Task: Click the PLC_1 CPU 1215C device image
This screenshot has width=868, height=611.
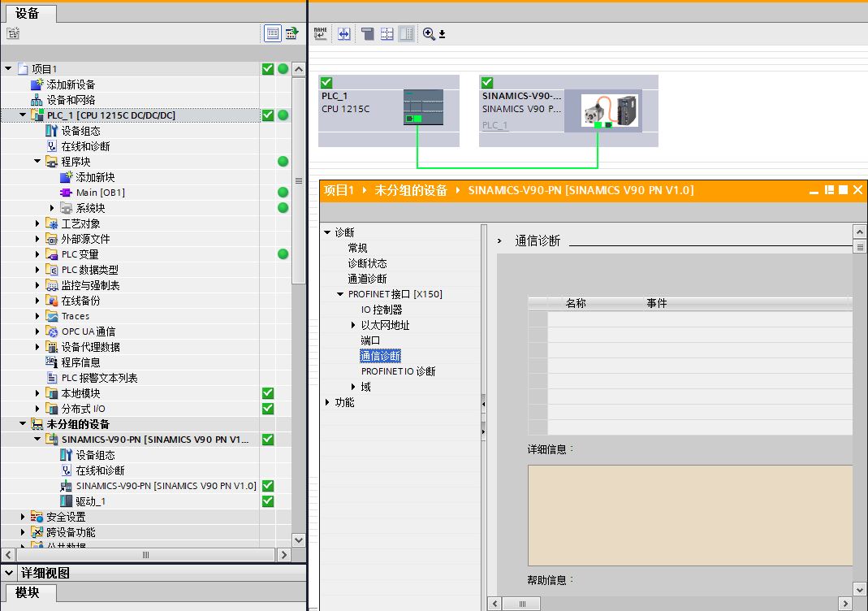Action: click(x=424, y=107)
